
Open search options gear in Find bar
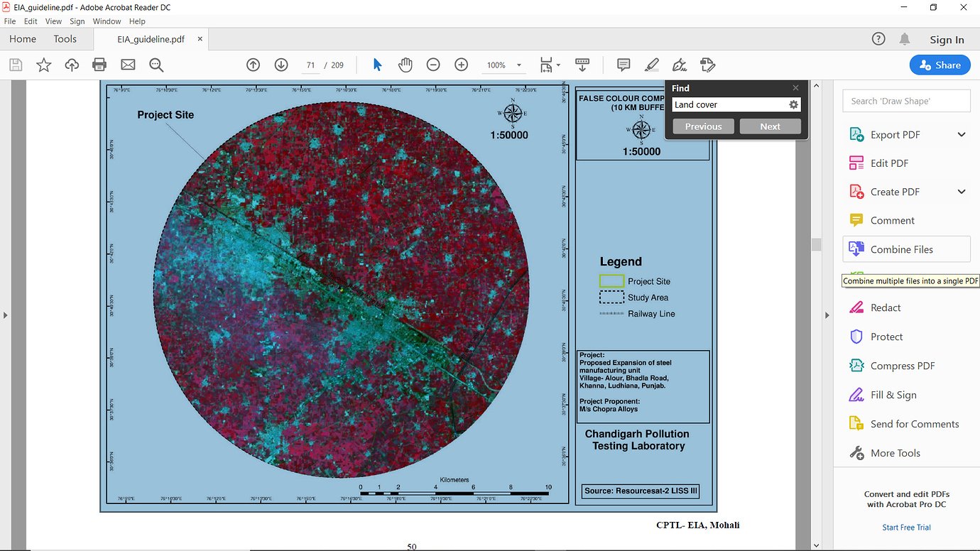(x=793, y=104)
